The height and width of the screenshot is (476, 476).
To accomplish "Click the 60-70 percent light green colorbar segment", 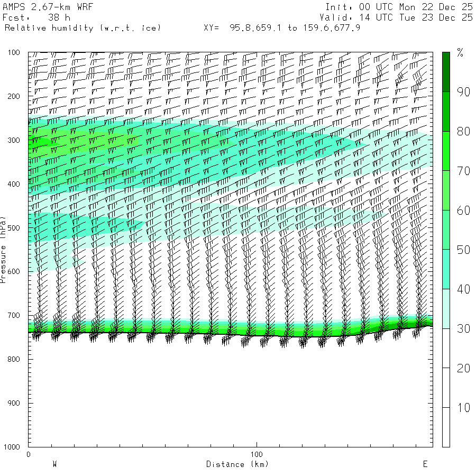I will (446, 190).
